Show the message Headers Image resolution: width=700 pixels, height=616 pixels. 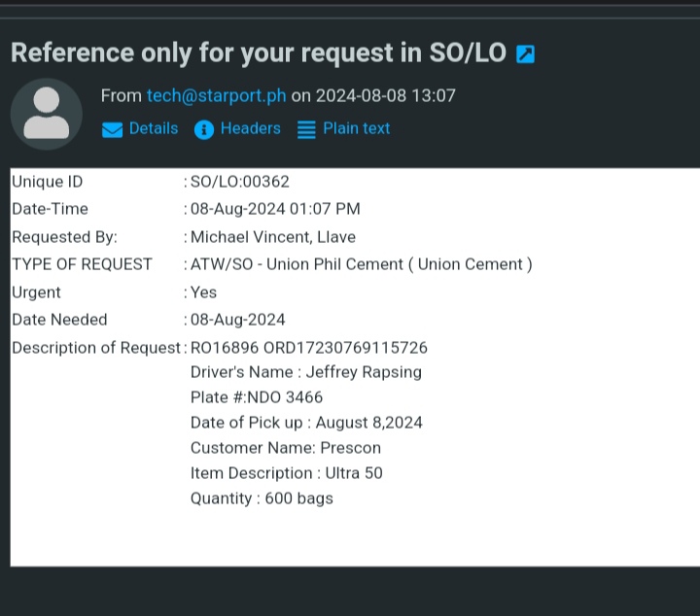click(250, 128)
